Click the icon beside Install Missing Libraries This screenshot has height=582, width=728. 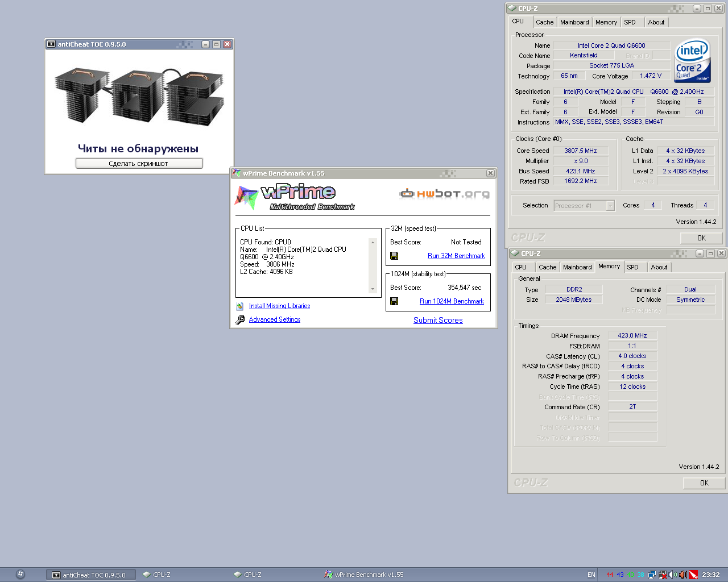click(x=240, y=306)
